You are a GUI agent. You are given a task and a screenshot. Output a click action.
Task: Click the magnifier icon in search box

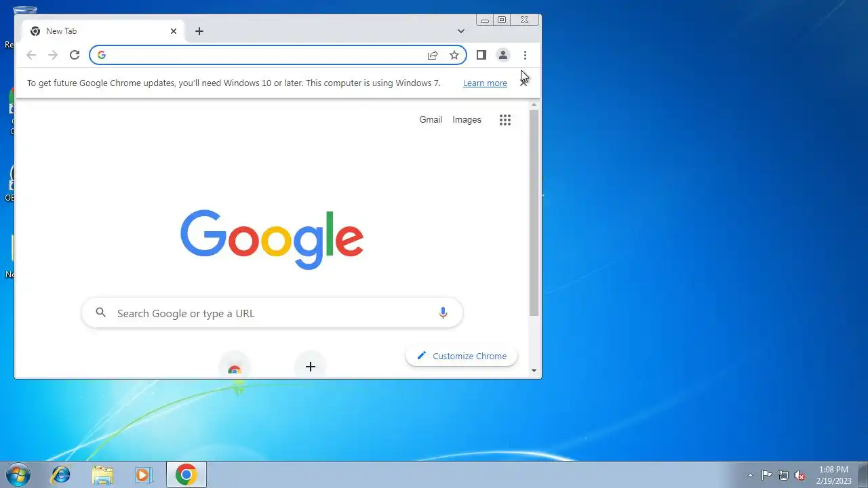pos(101,312)
